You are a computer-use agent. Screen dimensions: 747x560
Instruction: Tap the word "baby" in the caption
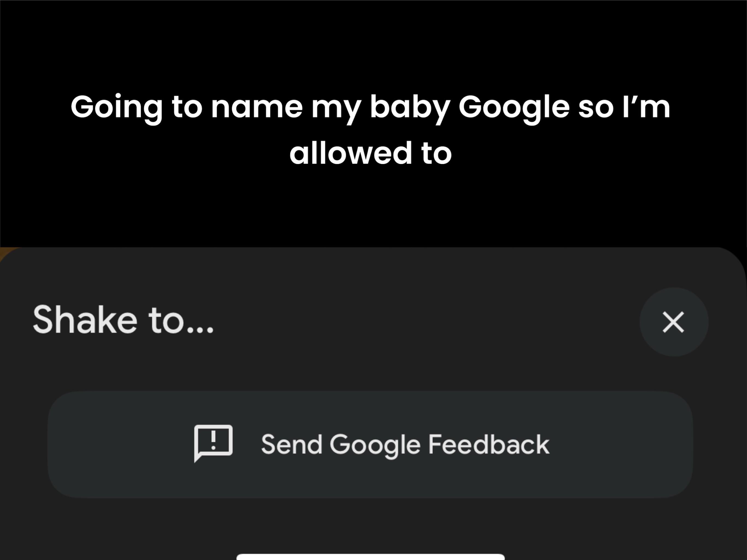(x=410, y=107)
